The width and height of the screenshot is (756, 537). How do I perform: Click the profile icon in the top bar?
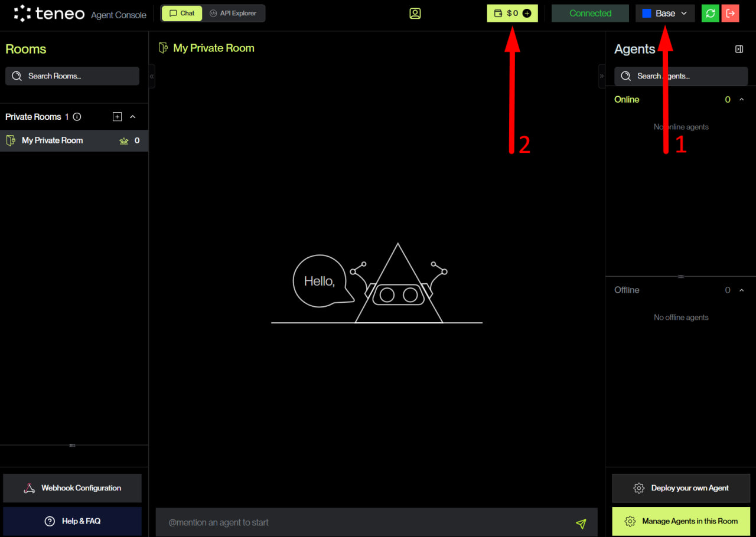pyautogui.click(x=415, y=14)
